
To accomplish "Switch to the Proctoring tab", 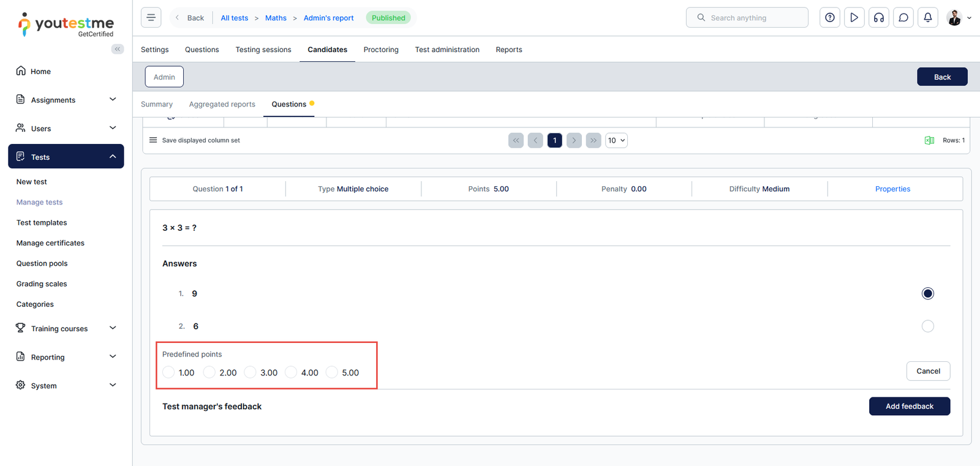I will (380, 50).
